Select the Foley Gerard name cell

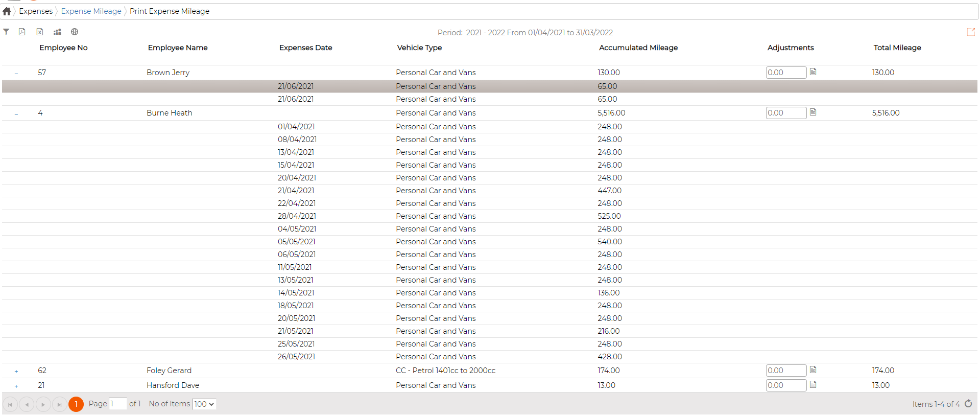pyautogui.click(x=169, y=371)
